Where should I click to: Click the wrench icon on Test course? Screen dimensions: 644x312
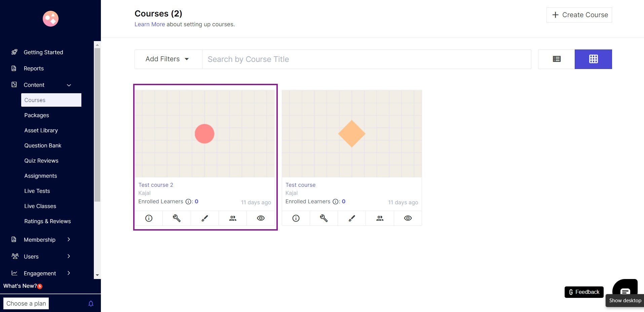click(x=324, y=218)
